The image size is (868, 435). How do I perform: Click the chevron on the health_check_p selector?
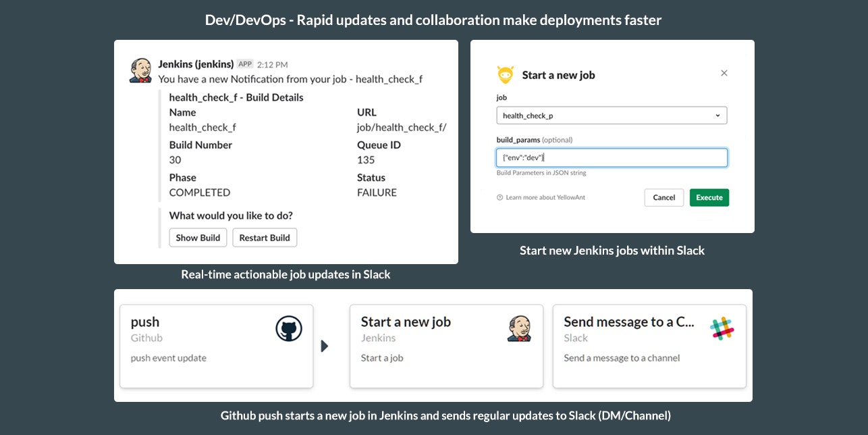click(717, 115)
